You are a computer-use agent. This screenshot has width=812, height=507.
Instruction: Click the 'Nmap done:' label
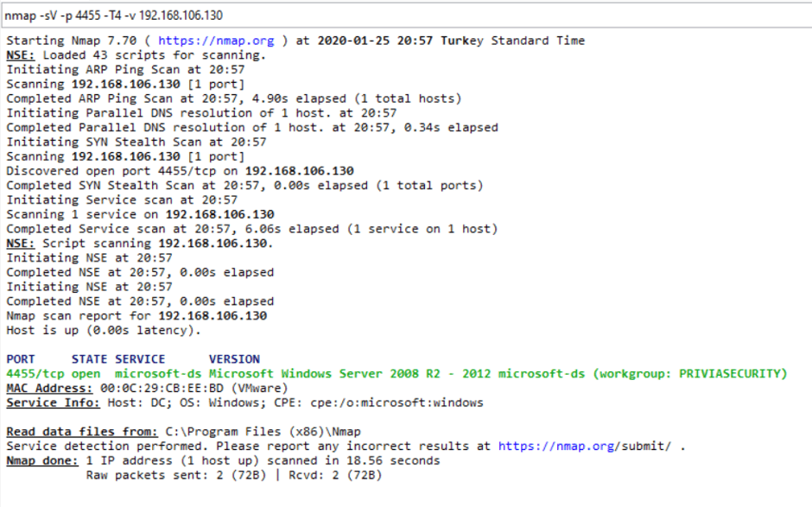point(42,461)
